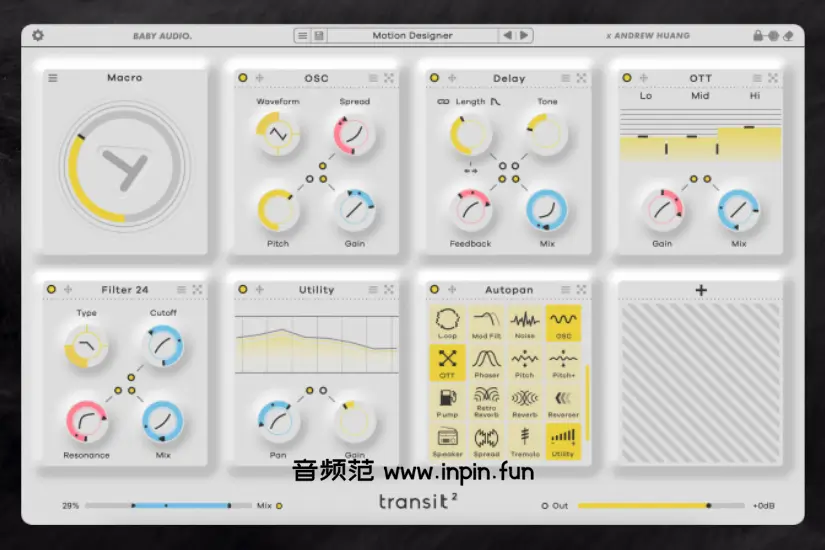Open the settings gear icon
Image resolution: width=825 pixels, height=550 pixels.
pyautogui.click(x=38, y=35)
